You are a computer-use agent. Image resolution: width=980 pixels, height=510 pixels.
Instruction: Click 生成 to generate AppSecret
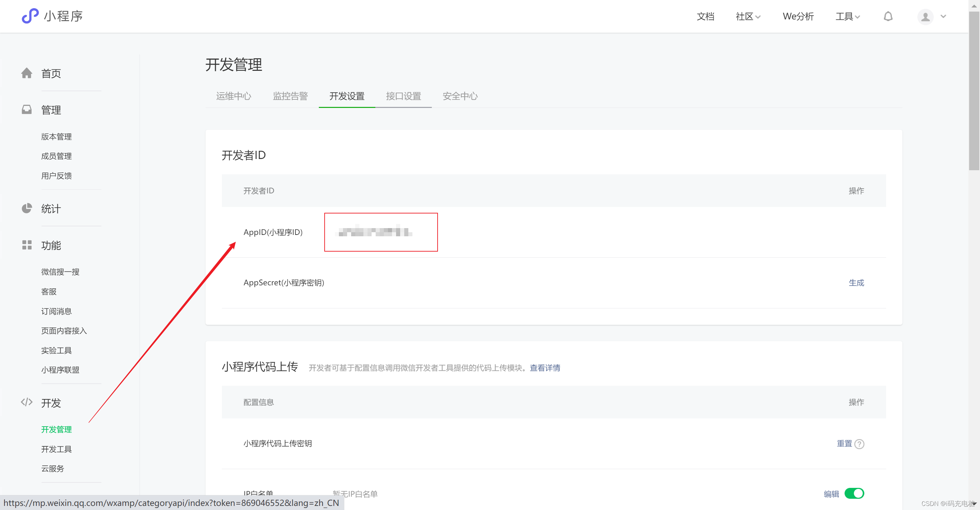[856, 282]
